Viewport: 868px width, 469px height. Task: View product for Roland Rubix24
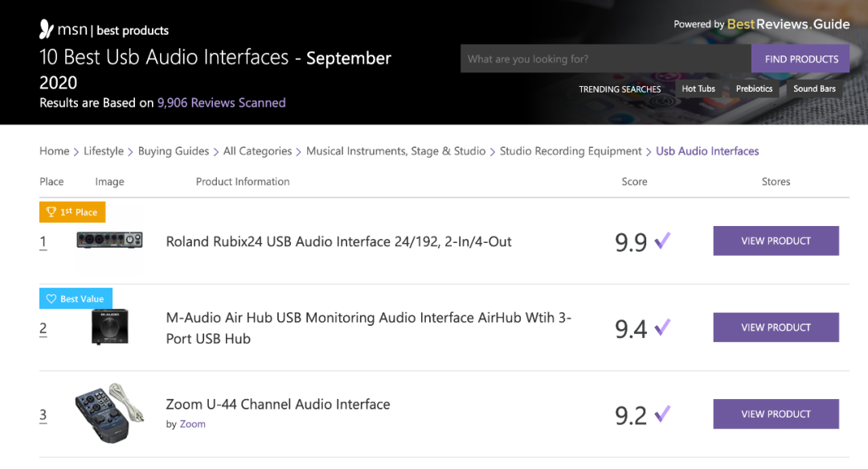(776, 241)
